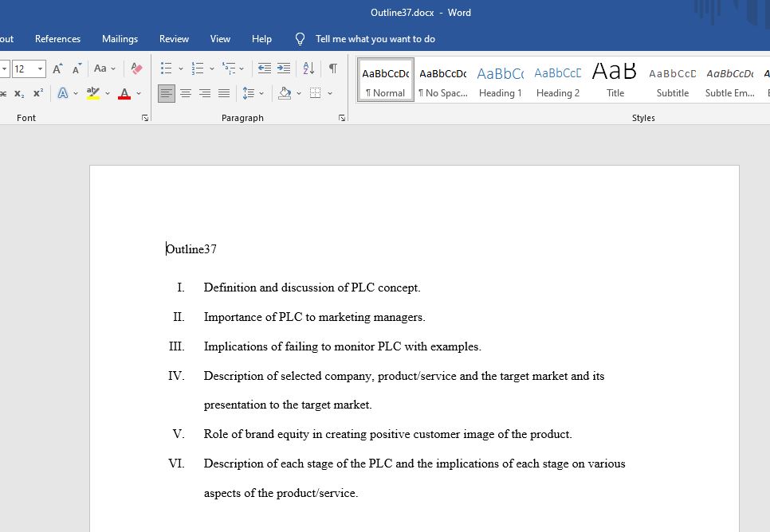This screenshot has height=532, width=770.
Task: Insert a bulleted list
Action: click(x=166, y=68)
